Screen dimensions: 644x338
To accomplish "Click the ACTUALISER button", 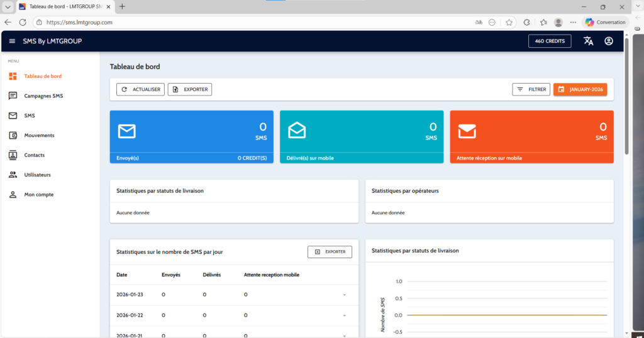I will tap(140, 89).
